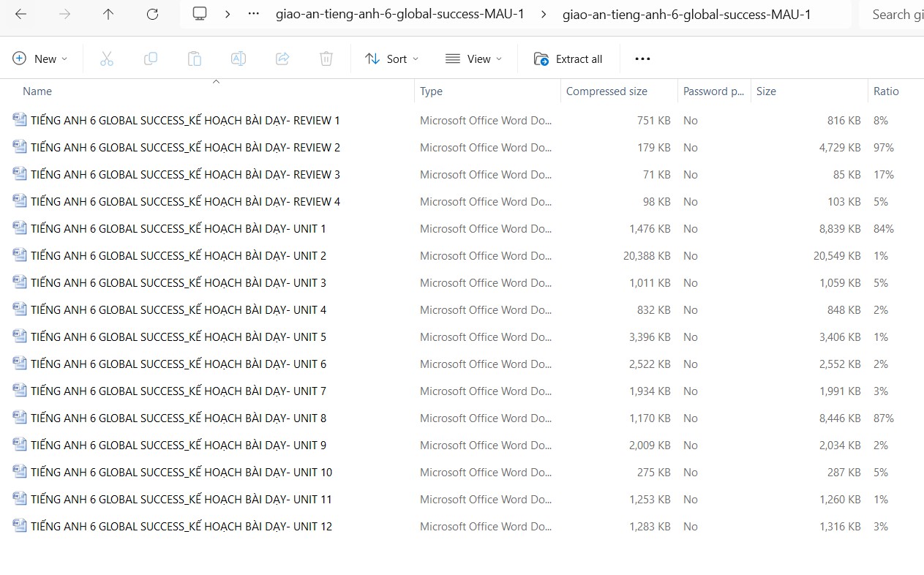This screenshot has height=575, width=924.
Task: Sort by Type column header
Action: point(431,91)
